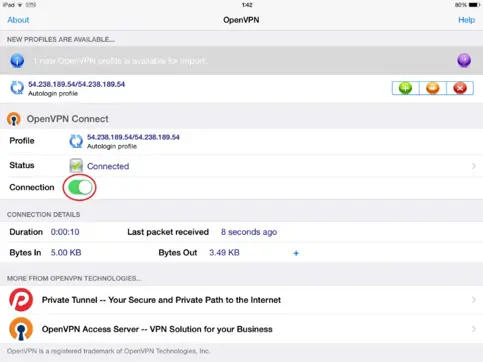Viewport: 483px width, 362px height.
Task: Open OpenVPN Access Server VPN Solution link
Action: pyautogui.click(x=157, y=329)
